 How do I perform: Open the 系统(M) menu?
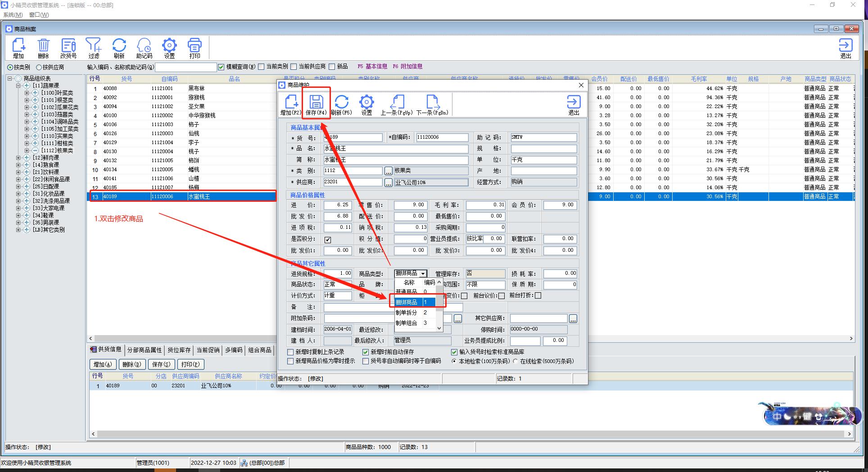(13, 15)
